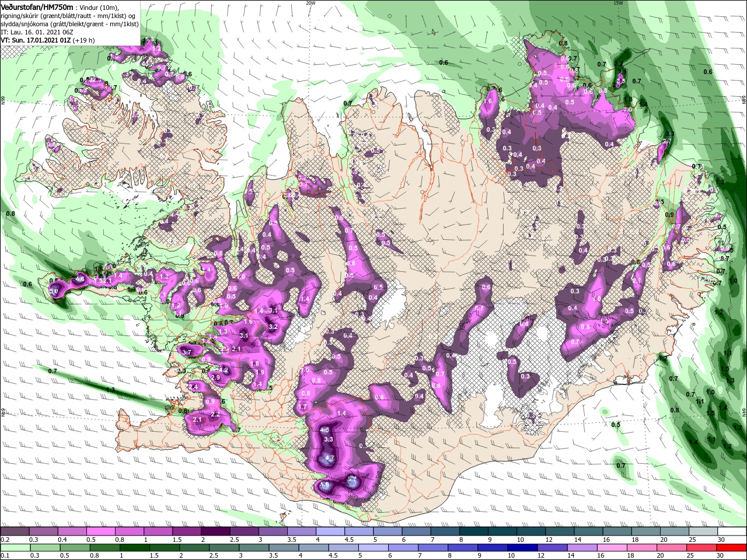Select the bright pink 0.5 swatch in upper legend
Viewport: 747px width, 560px height.
click(101, 532)
